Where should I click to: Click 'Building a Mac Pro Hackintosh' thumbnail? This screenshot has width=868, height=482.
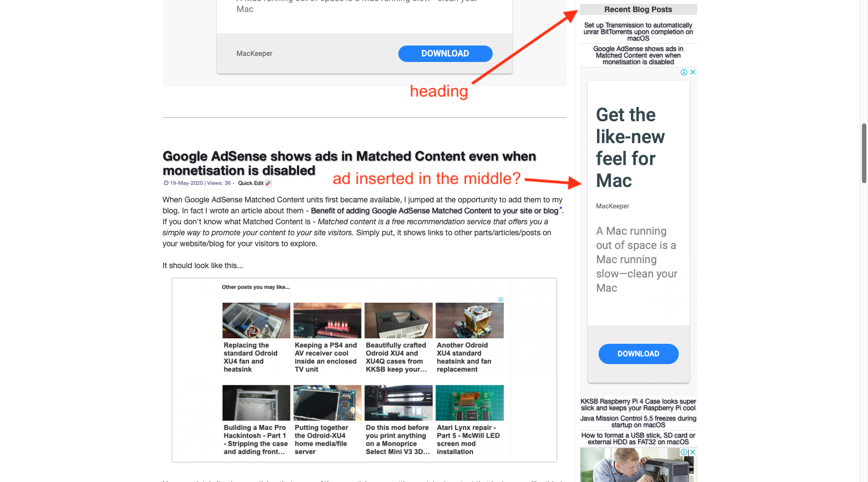pyautogui.click(x=256, y=402)
